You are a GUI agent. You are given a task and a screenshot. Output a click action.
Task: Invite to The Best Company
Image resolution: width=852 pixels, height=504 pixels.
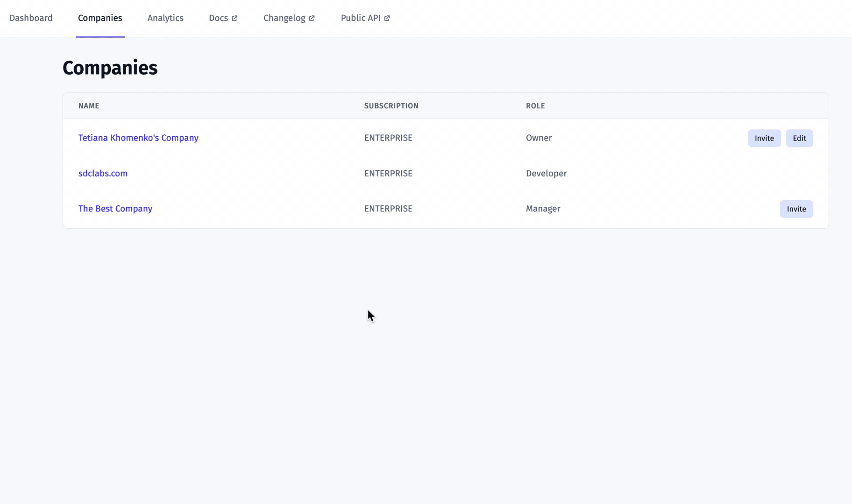[x=796, y=209]
